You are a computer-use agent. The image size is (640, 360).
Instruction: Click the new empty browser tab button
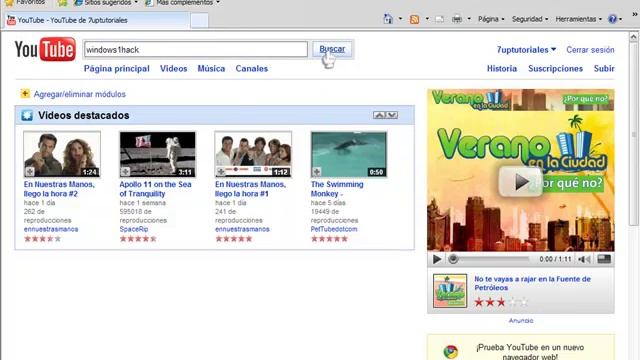(x=200, y=20)
